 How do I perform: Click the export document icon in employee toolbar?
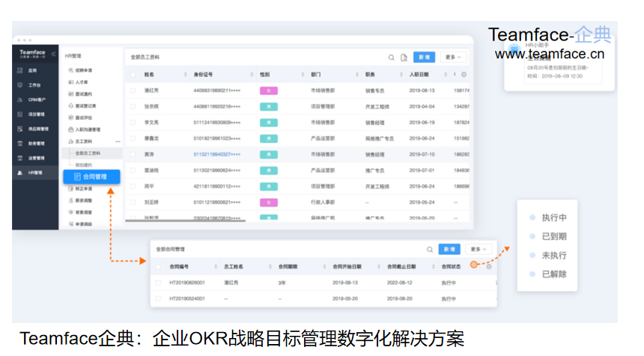404,58
